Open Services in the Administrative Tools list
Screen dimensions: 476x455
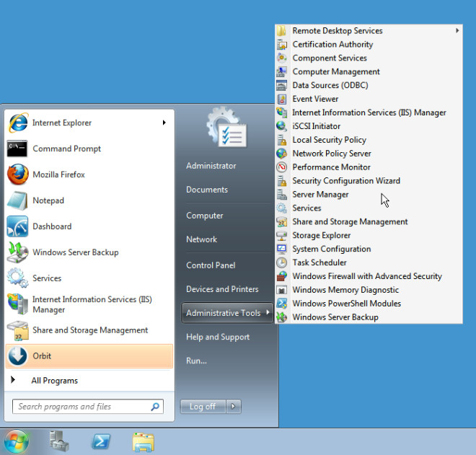tap(307, 208)
